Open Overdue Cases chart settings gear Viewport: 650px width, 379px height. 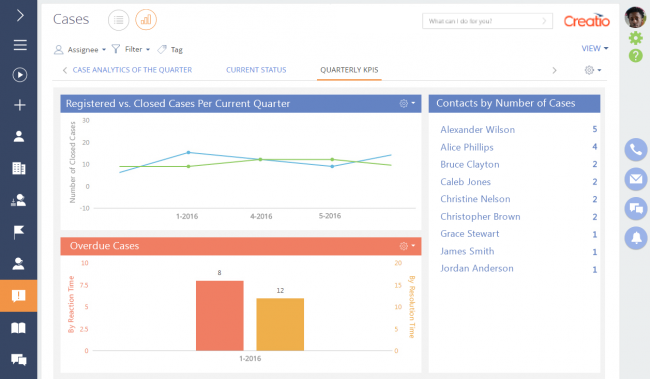tap(407, 246)
